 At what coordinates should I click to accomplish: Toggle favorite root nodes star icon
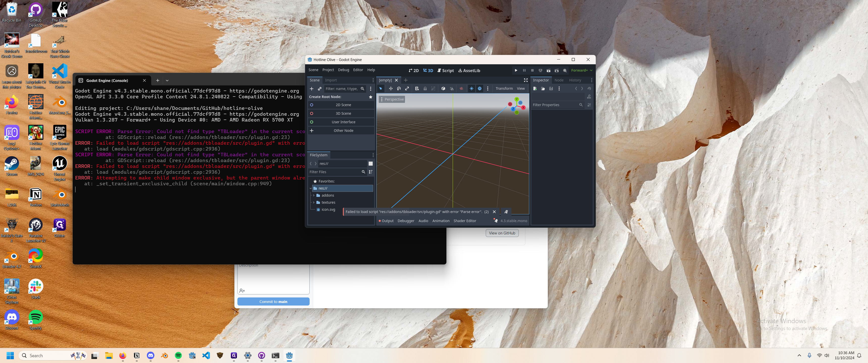click(x=371, y=97)
